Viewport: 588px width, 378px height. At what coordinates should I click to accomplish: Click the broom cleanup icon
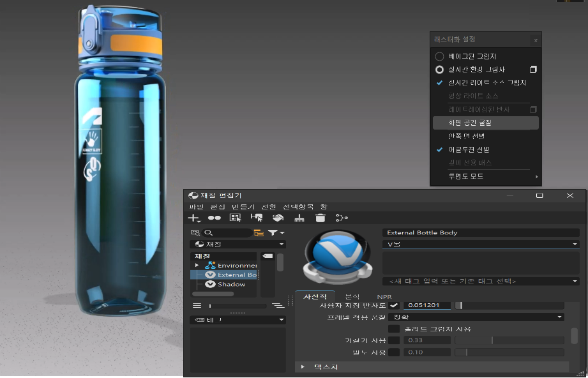click(x=299, y=218)
